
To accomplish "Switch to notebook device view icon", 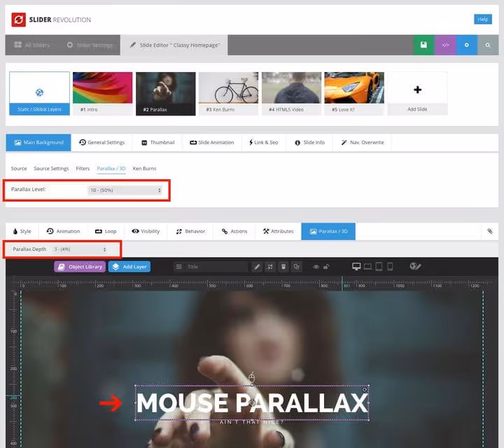I will [x=367, y=267].
